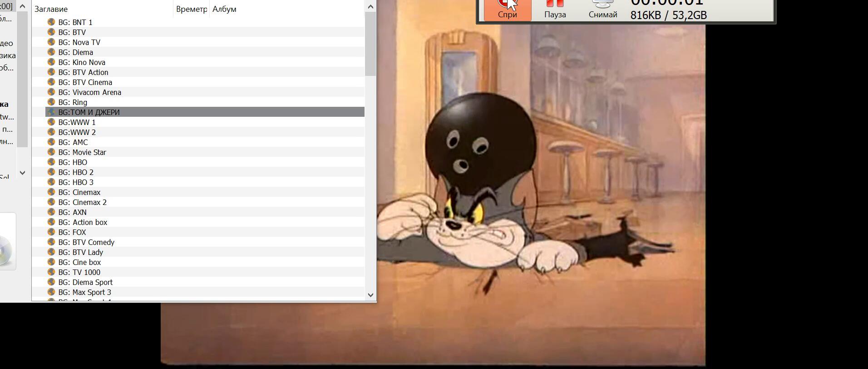
Task: Choose the BG: Cinemax 2 channel
Action: coord(82,202)
